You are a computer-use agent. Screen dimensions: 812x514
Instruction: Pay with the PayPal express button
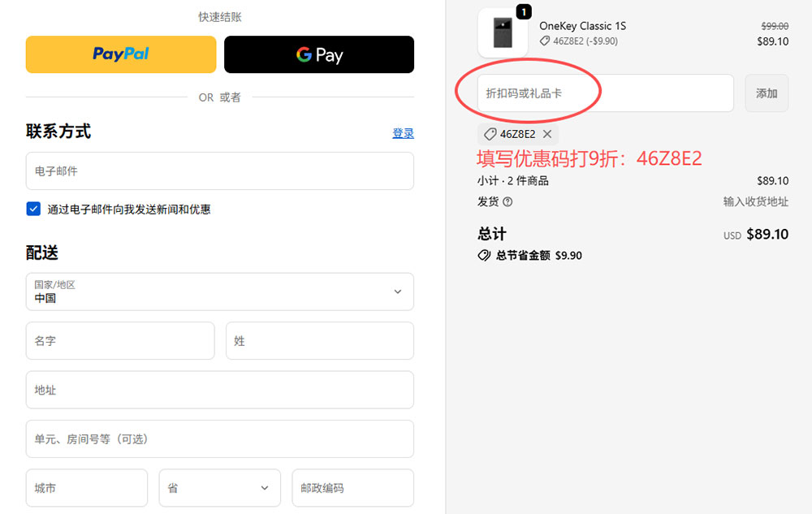click(x=121, y=54)
